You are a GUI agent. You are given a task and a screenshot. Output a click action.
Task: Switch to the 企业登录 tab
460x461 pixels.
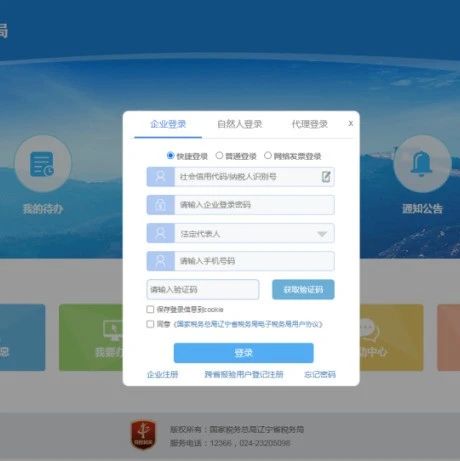[168, 124]
